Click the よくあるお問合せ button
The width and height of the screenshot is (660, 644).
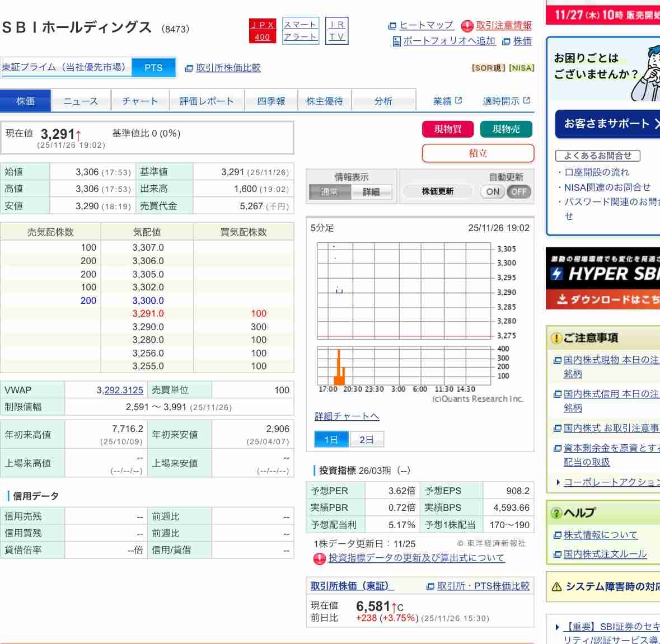(598, 156)
